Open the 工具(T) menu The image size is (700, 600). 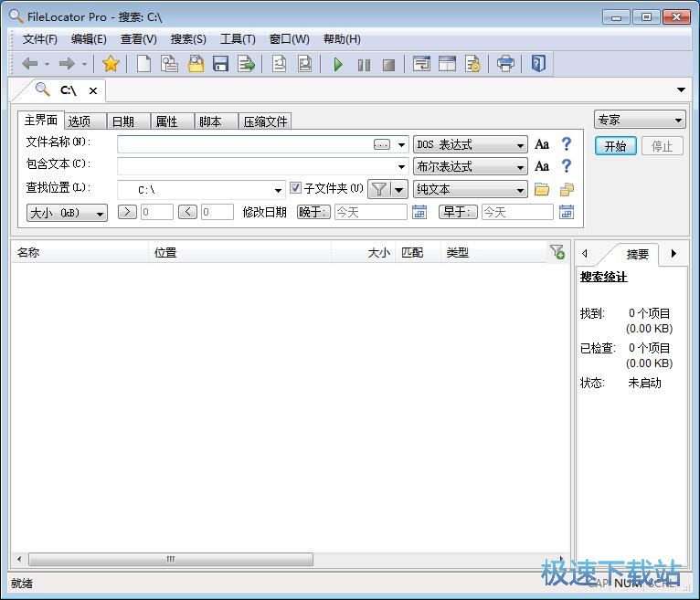point(238,39)
